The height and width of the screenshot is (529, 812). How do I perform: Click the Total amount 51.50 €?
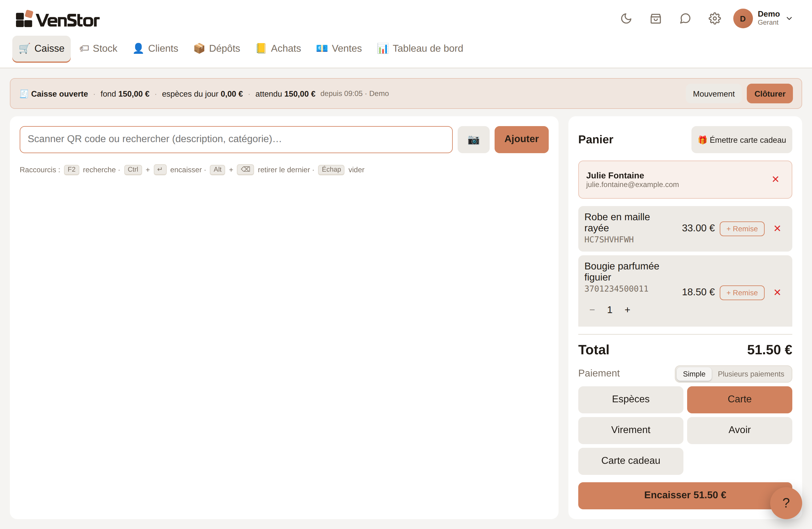[x=769, y=350]
